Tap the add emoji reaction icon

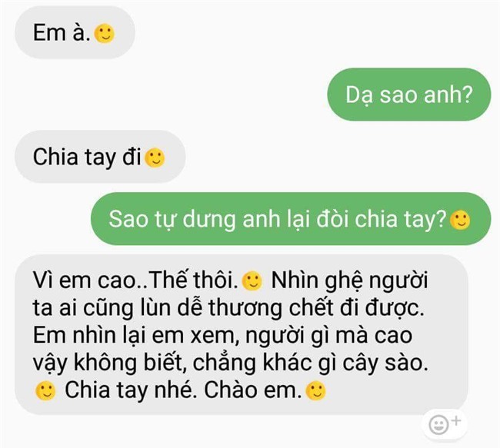coord(445,424)
